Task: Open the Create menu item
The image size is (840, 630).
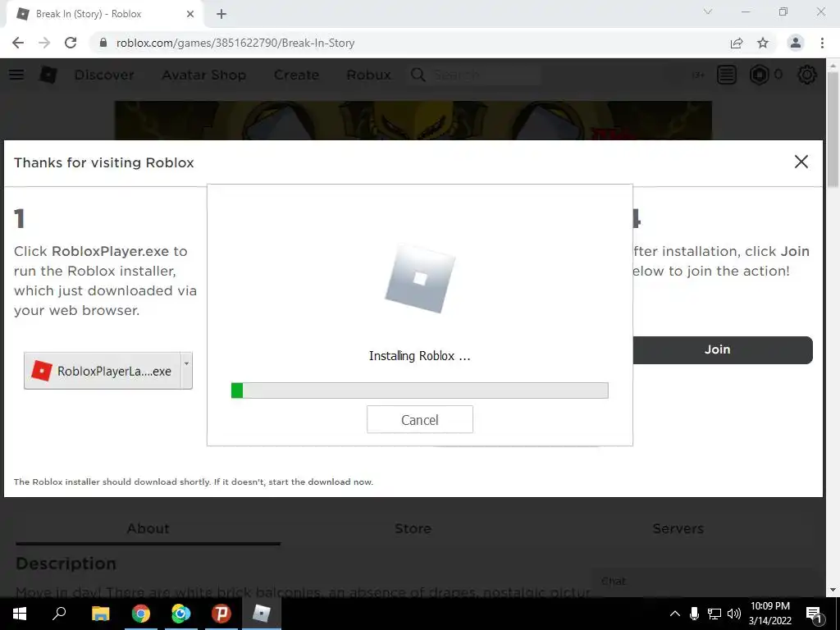Action: coord(296,75)
